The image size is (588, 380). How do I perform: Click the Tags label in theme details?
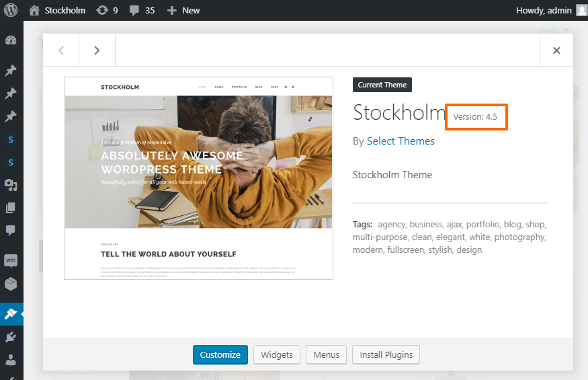coord(362,225)
